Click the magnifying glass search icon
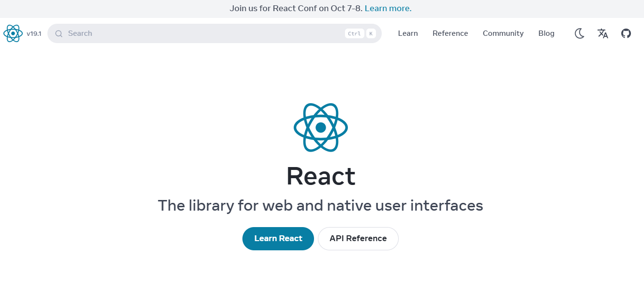The image size is (644, 306). pyautogui.click(x=59, y=33)
